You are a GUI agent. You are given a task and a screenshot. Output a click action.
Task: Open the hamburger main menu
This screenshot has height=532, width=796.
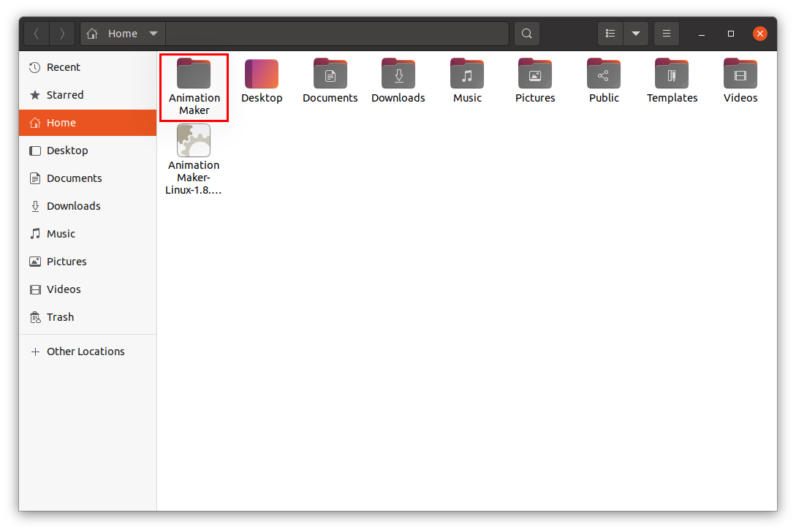tap(667, 34)
